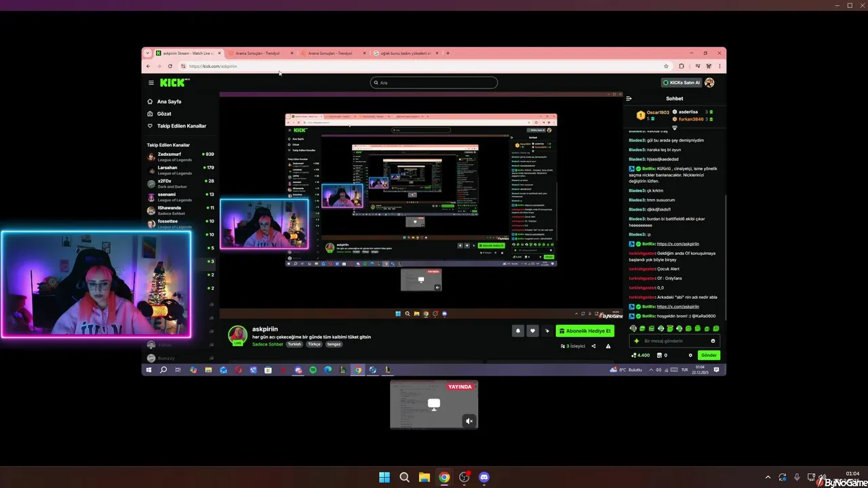
Task: Open the shop icon showing 0
Action: [x=661, y=355]
